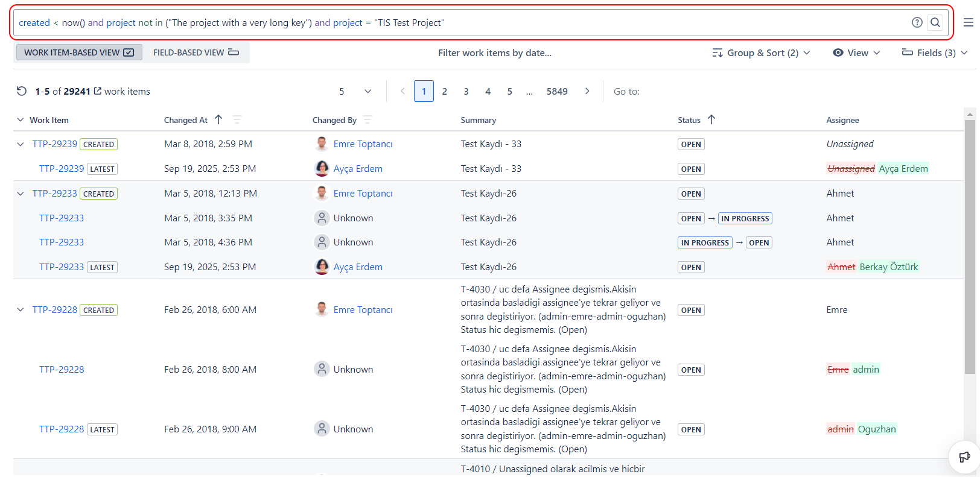The height and width of the screenshot is (477, 980).
Task: Click the Changed At filter icon
Action: coord(237,120)
